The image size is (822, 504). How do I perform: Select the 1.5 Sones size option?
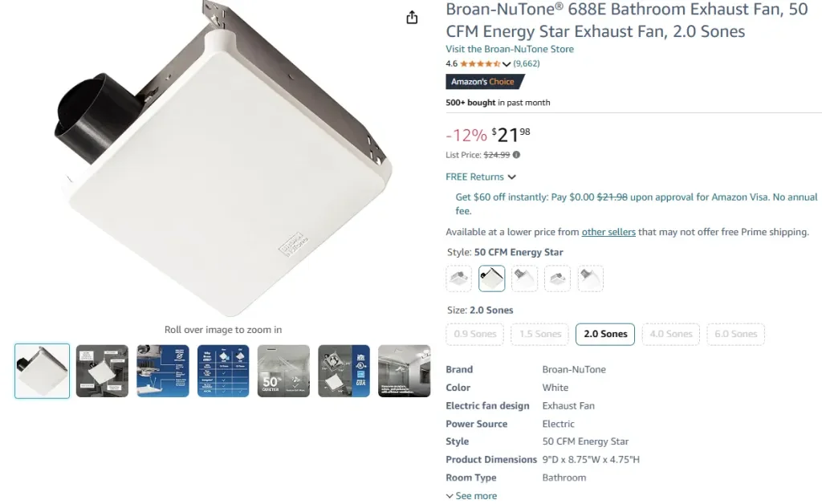[539, 334]
